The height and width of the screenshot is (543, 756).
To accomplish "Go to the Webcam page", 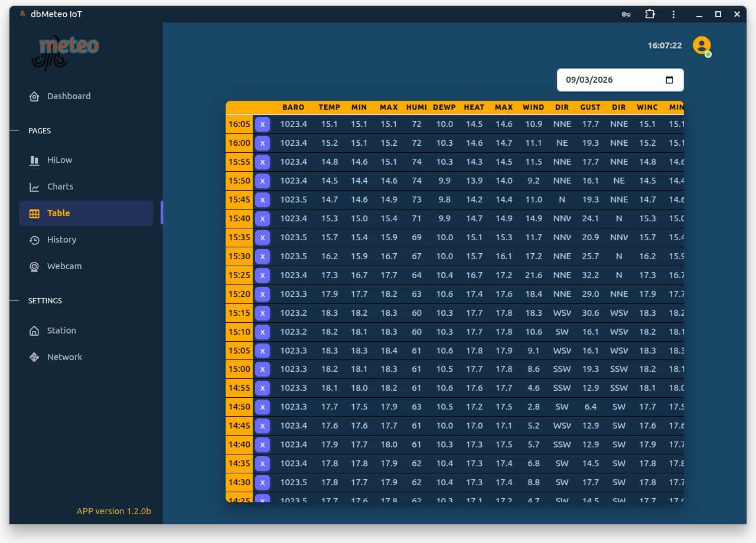I will tap(64, 266).
